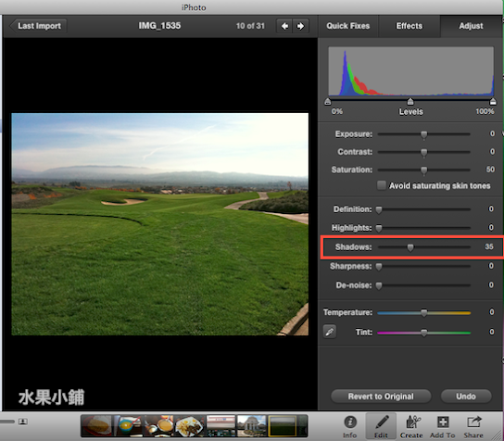Click the Revert to Original button

pyautogui.click(x=381, y=397)
